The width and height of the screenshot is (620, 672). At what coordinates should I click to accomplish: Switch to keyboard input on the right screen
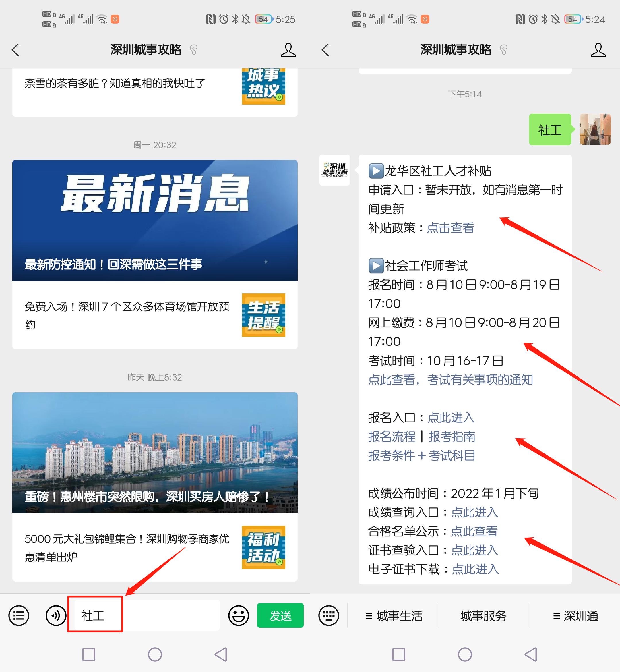tap(329, 616)
